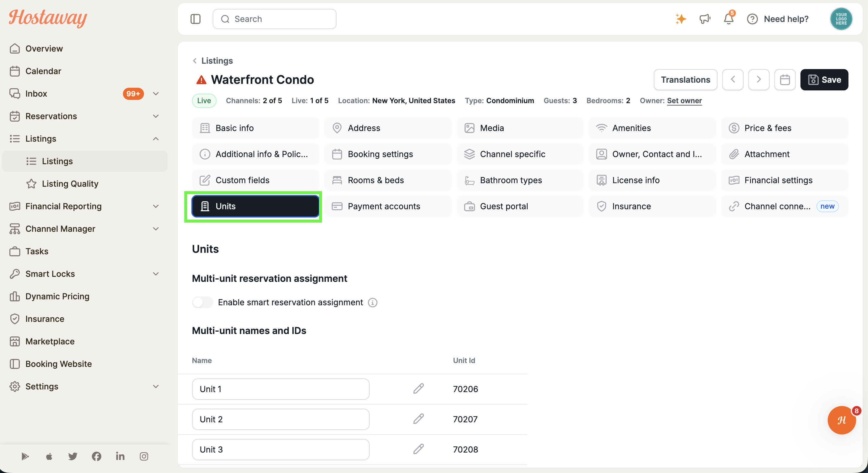Open the LinkedIn icon in the sidebar footer
Screen dimensions: 868x473
(x=120, y=456)
